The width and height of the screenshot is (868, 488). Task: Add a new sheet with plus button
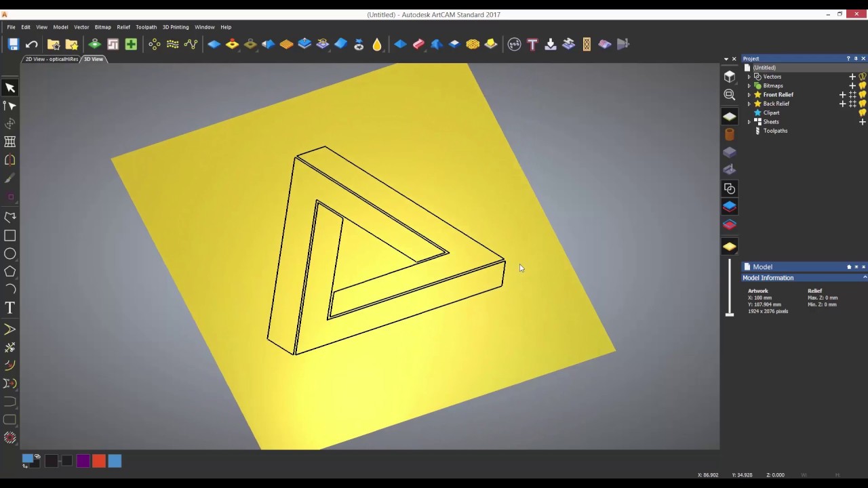[x=863, y=122]
